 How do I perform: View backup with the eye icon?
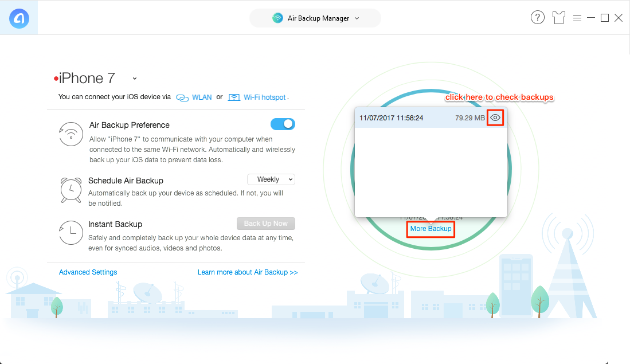[x=495, y=118]
